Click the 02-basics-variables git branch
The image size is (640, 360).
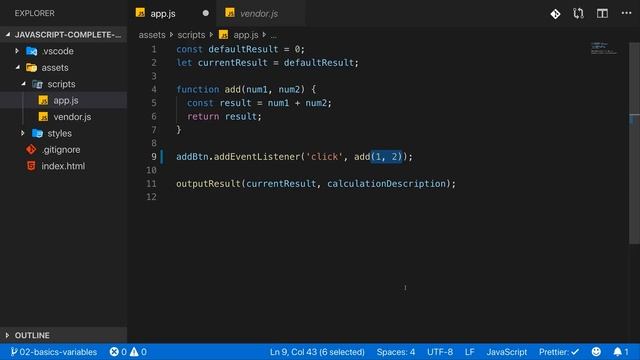click(53, 351)
